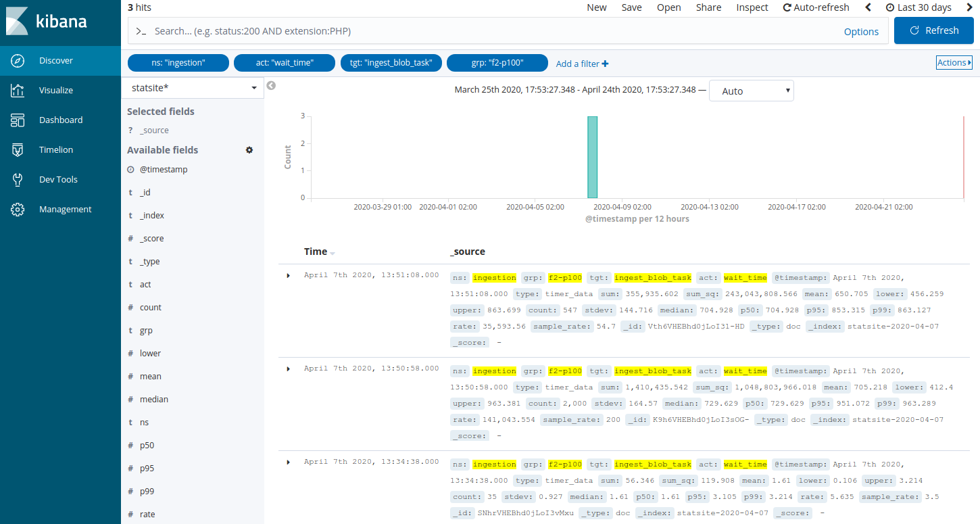Open the Visualize chart icon

click(18, 91)
